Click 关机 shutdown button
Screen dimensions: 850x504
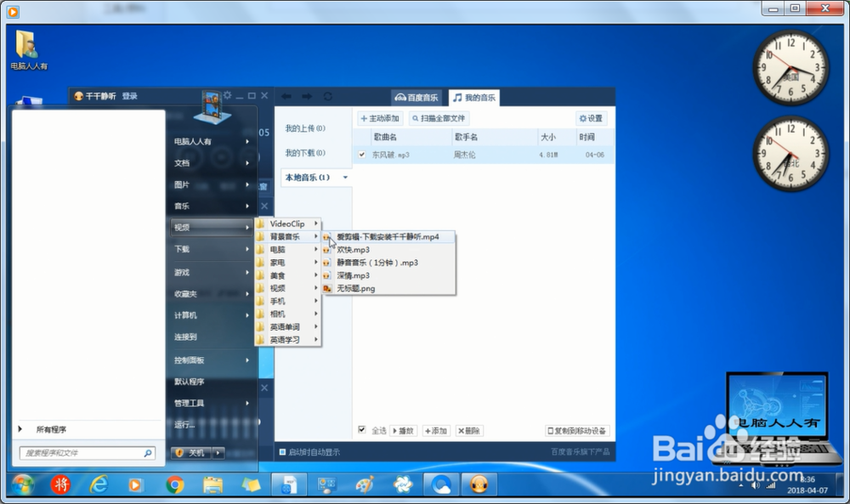coord(192,452)
